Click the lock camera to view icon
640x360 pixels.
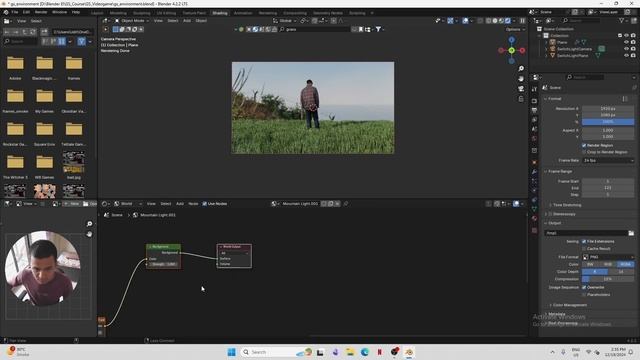point(521,99)
